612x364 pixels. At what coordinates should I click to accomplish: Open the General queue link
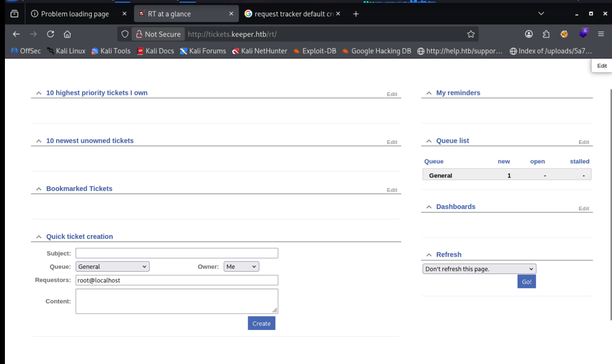tap(440, 175)
